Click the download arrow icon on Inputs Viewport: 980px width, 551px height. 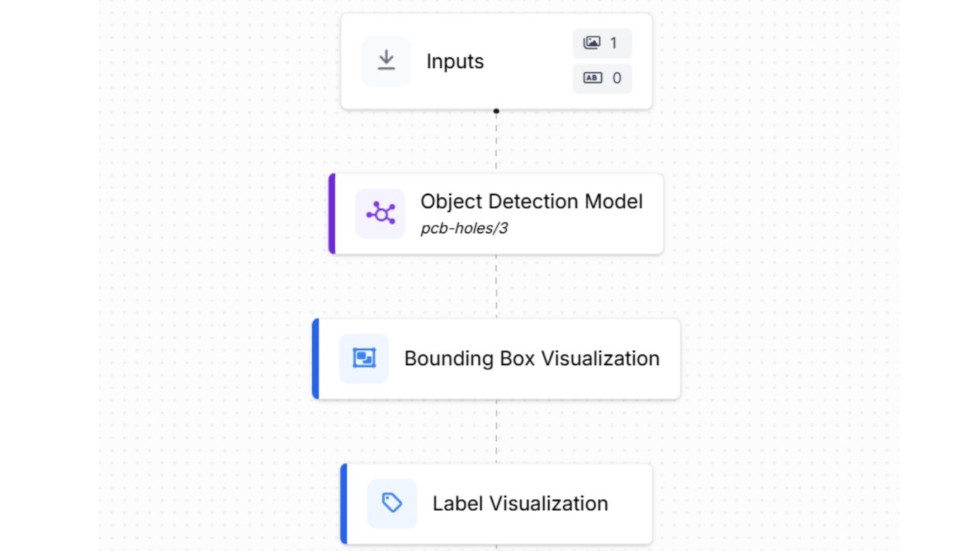(x=386, y=61)
